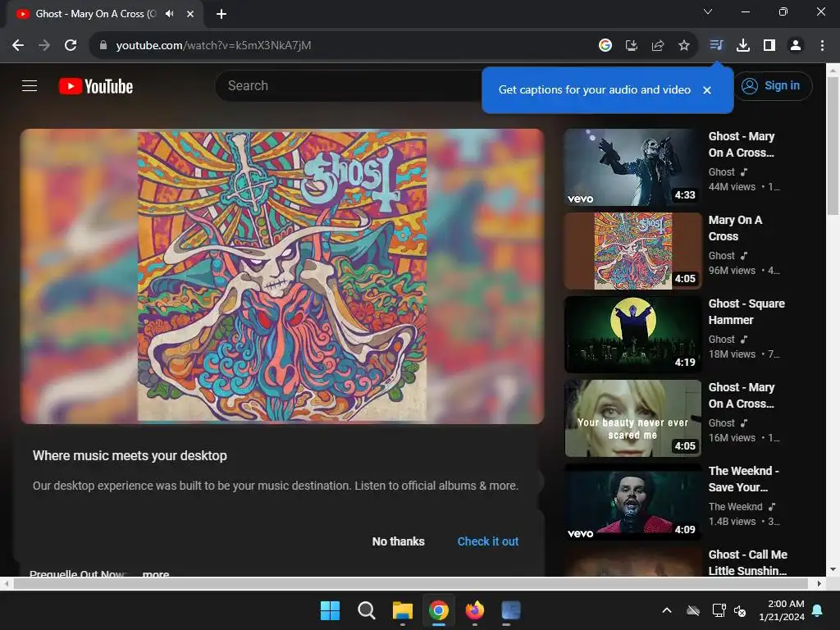Image resolution: width=840 pixels, height=630 pixels.
Task: Click the address bar URL
Action: pos(213,46)
